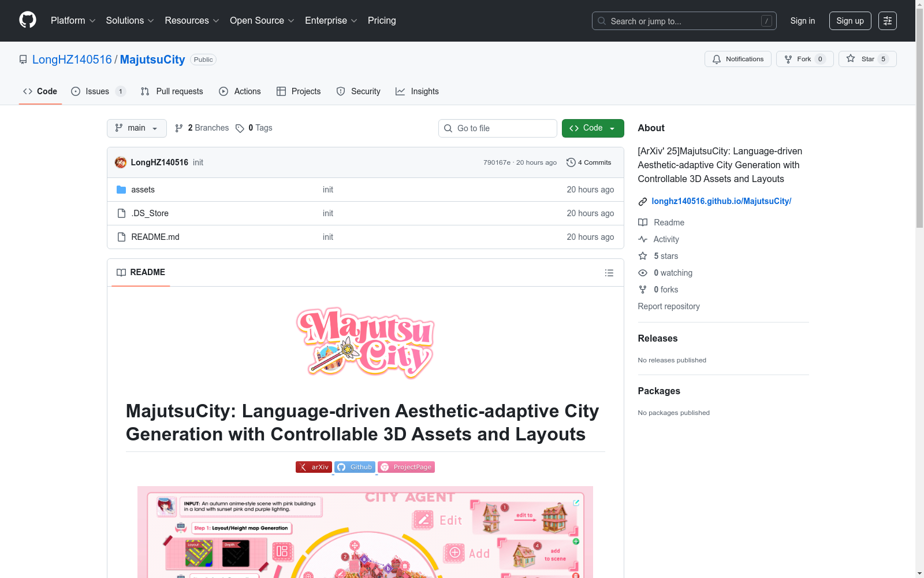Viewport: 924px width, 578px height.
Task: Click the LongHZ140516 avatar in commit row
Action: 121,162
